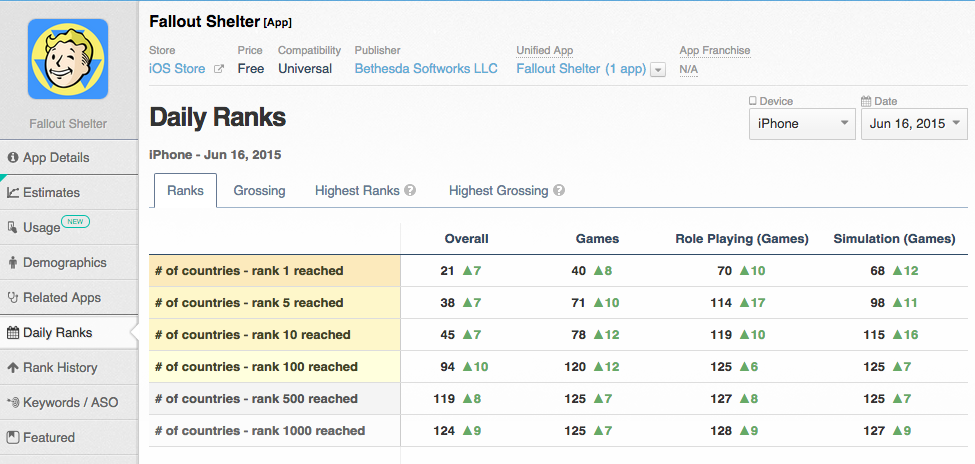Click the device icon above the Device selector
The height and width of the screenshot is (464, 975).
pyautogui.click(x=753, y=101)
